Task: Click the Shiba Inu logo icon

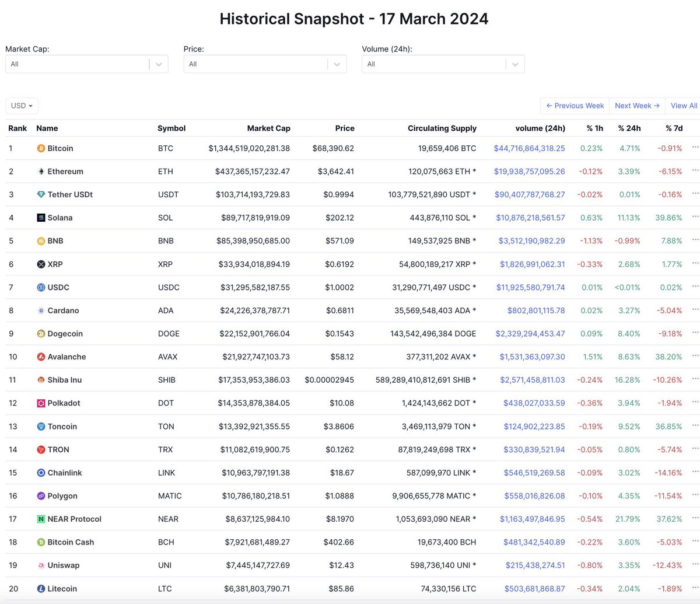Action: (x=41, y=380)
